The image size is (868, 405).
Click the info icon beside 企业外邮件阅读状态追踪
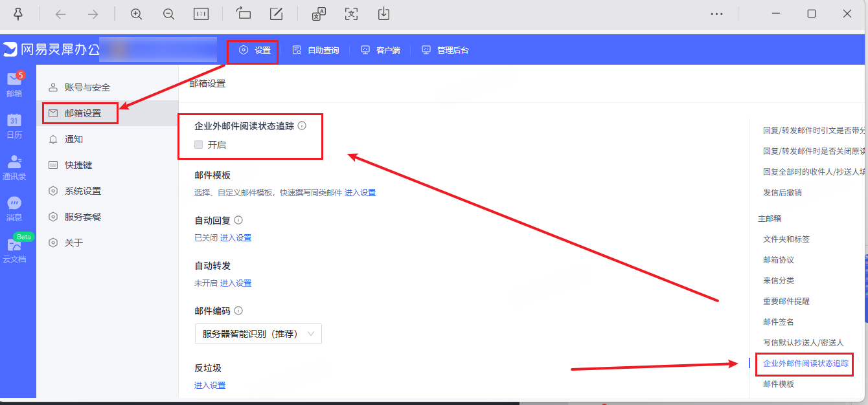click(x=301, y=126)
